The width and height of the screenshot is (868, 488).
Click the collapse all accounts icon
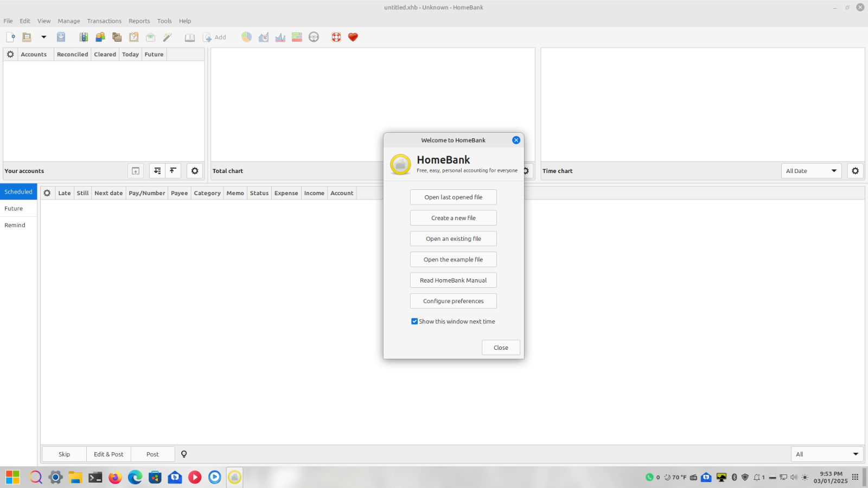tap(173, 171)
